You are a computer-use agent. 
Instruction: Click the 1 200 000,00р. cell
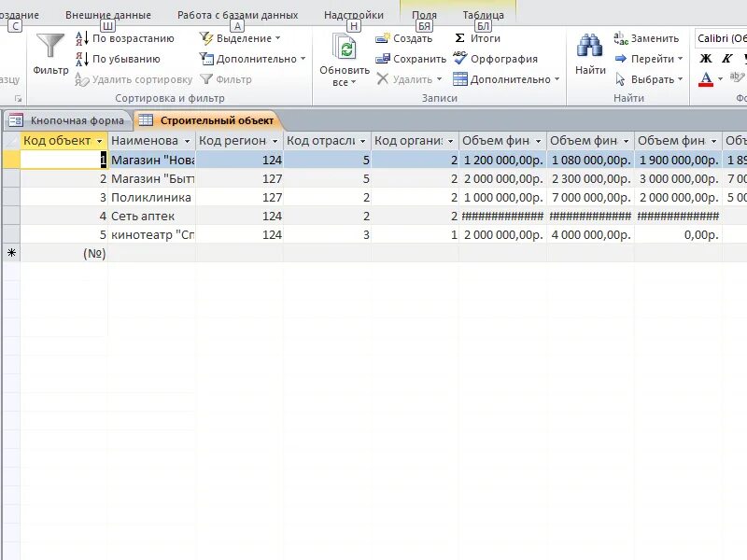(x=502, y=160)
